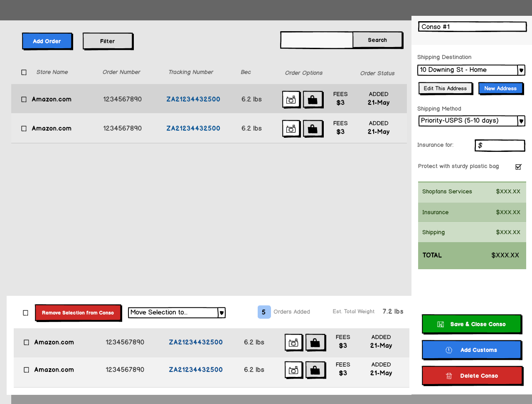Screen dimensions: 532x404
Task: Click the info icon on the Add Customs button
Action: [x=449, y=350]
